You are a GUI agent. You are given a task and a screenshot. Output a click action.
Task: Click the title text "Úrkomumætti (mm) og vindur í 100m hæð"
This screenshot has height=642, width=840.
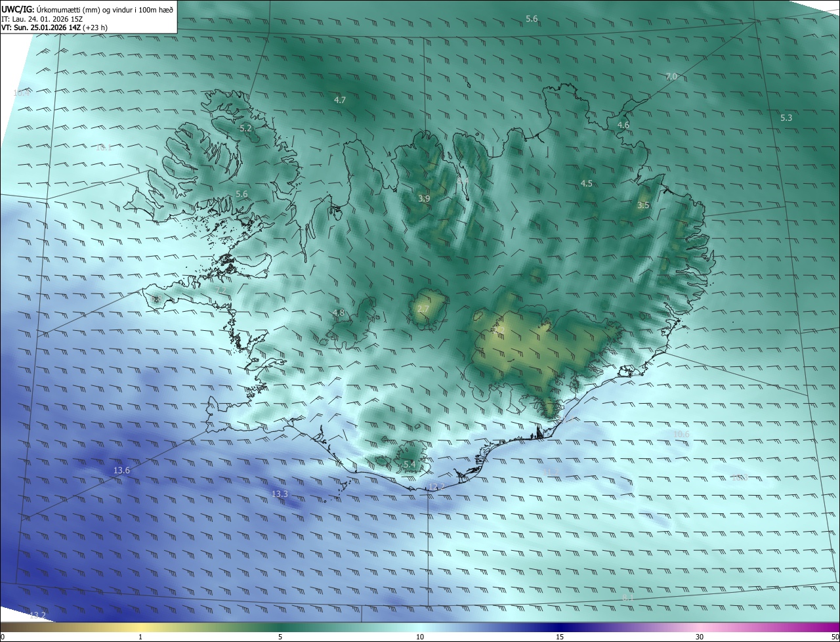(x=105, y=9)
